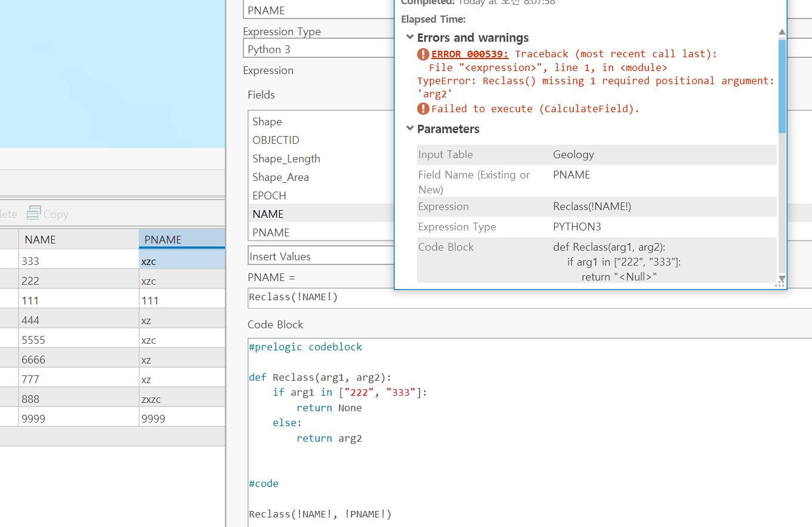
Task: Click the error icon beside ERROR 000539
Action: (423, 54)
